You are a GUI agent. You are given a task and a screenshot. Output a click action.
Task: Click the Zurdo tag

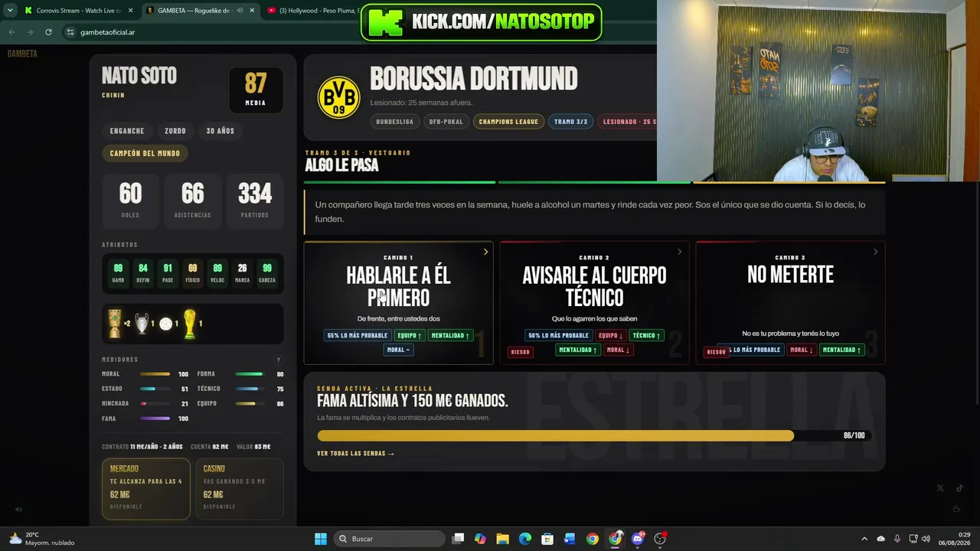175,131
